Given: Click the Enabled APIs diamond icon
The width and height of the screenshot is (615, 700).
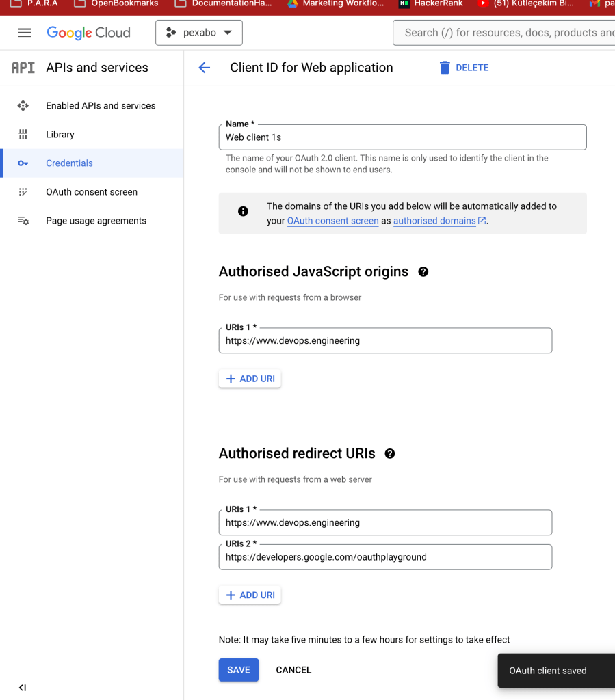Looking at the screenshot, I should 23,106.
